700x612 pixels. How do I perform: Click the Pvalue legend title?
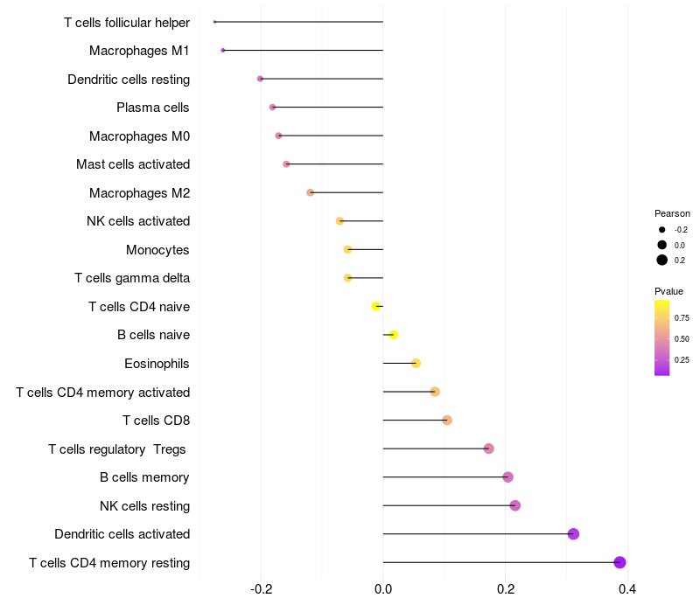point(668,291)
